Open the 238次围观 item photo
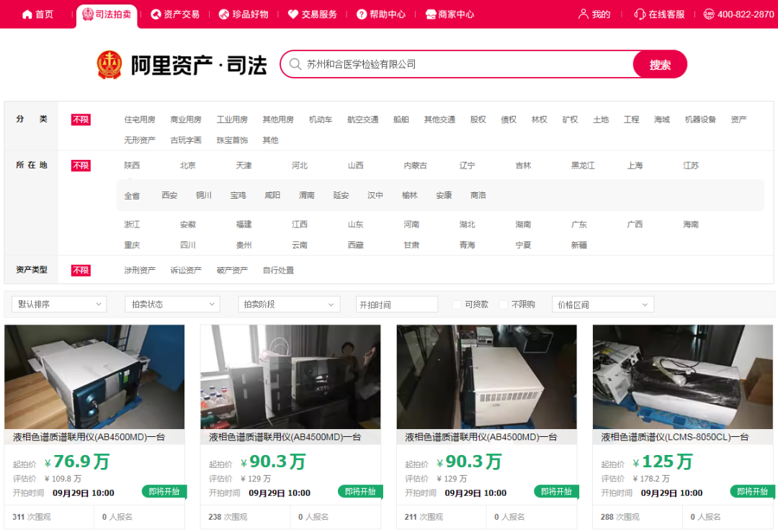This screenshot has height=532, width=778. coord(290,377)
